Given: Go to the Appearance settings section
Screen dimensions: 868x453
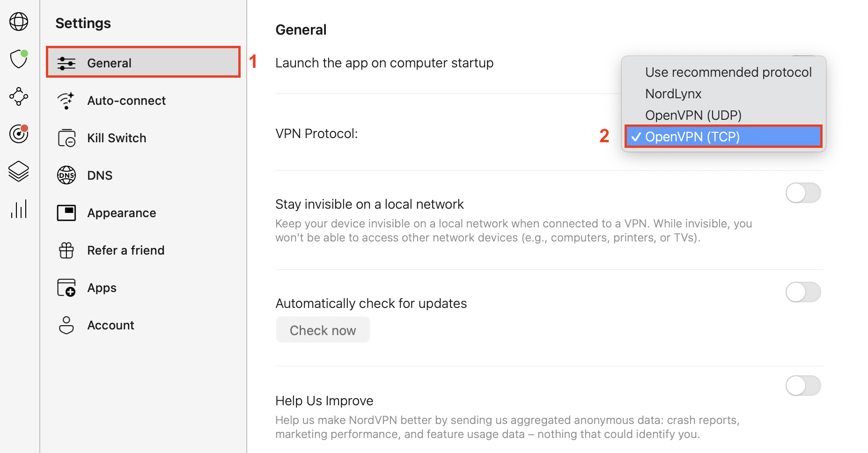Looking at the screenshot, I should 121,213.
